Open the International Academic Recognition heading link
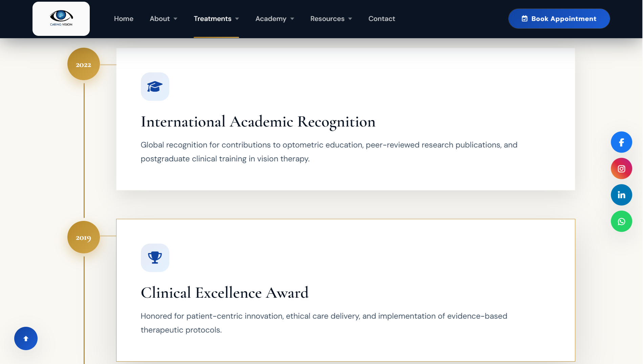This screenshot has height=364, width=643. coord(258,121)
